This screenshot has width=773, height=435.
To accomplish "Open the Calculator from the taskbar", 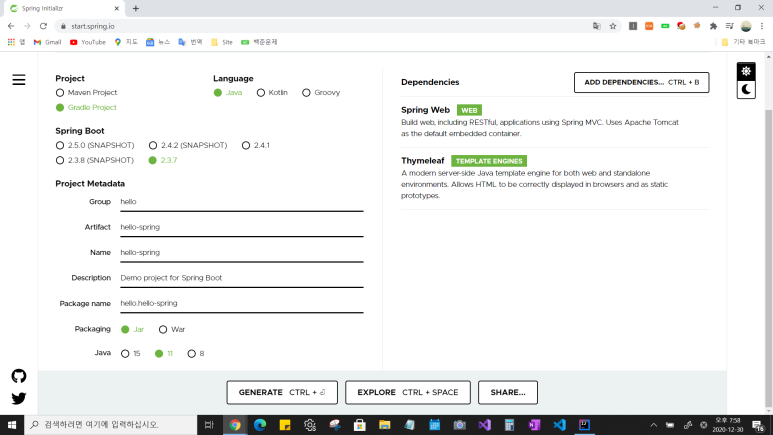I will point(509,425).
